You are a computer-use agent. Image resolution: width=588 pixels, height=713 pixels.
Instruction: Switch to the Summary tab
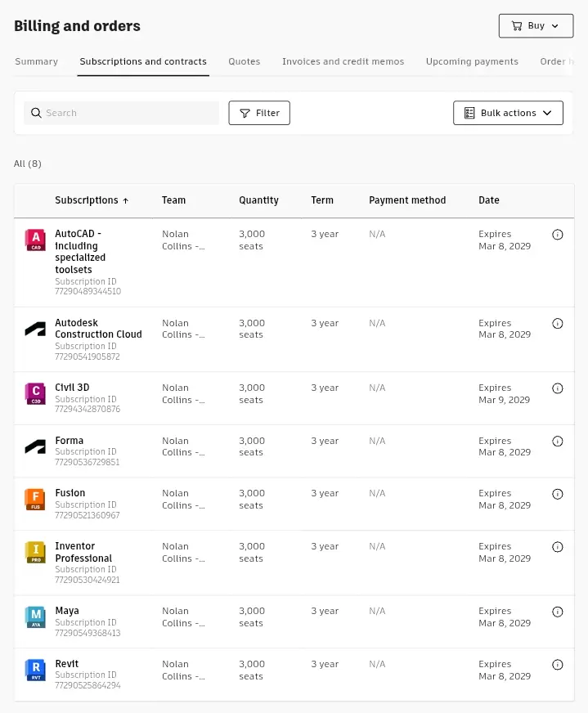pos(36,61)
